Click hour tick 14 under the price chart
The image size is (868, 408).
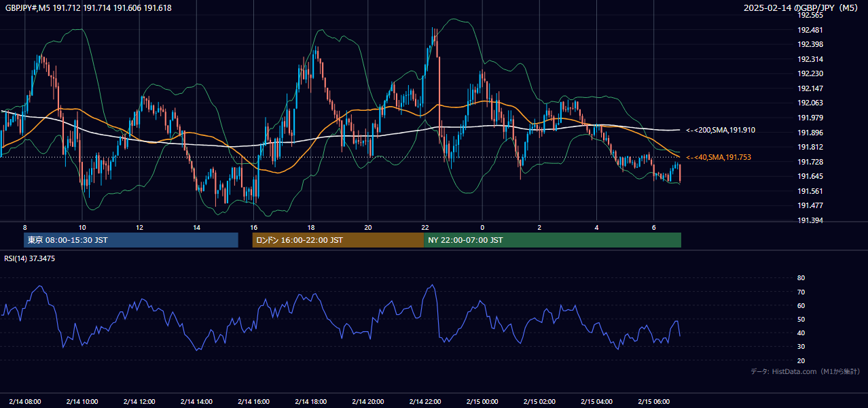(x=196, y=227)
